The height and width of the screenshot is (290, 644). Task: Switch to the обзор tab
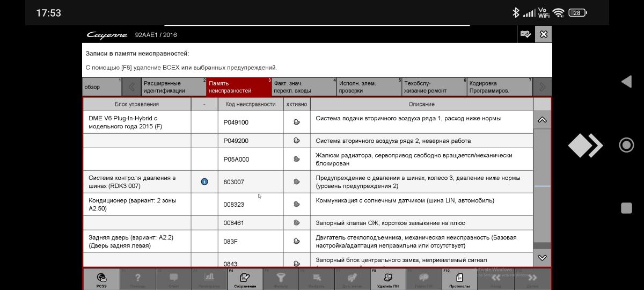[x=102, y=87]
